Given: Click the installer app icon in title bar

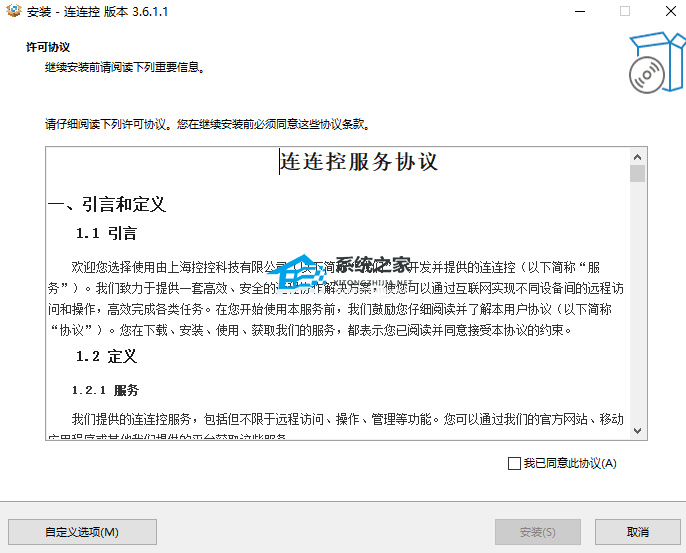Looking at the screenshot, I should click(13, 11).
